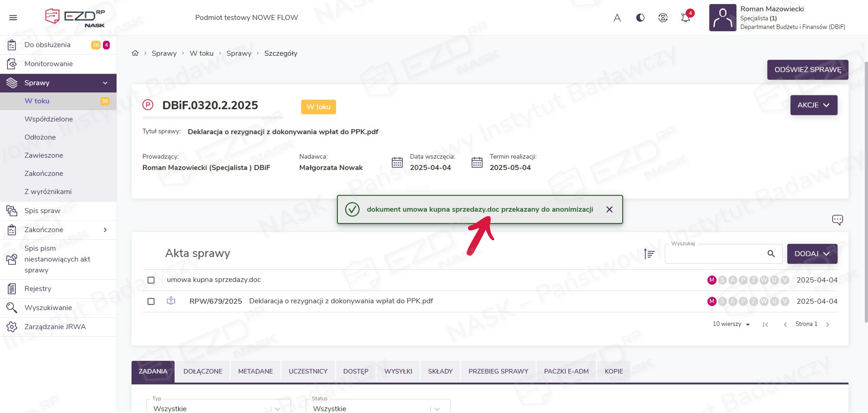868x413 pixels.
Task: Click the home breadcrumb icon
Action: [x=135, y=53]
